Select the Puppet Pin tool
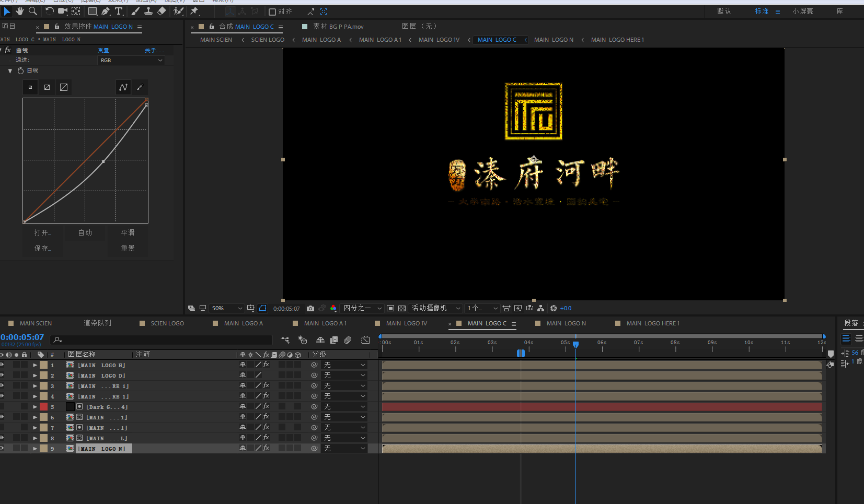Viewport: 864px width, 504px height. [194, 11]
